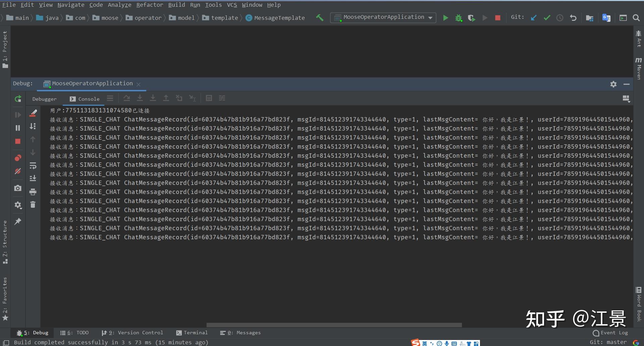Open the Event Log
Viewport: 644px width, 346px height.
(610, 333)
